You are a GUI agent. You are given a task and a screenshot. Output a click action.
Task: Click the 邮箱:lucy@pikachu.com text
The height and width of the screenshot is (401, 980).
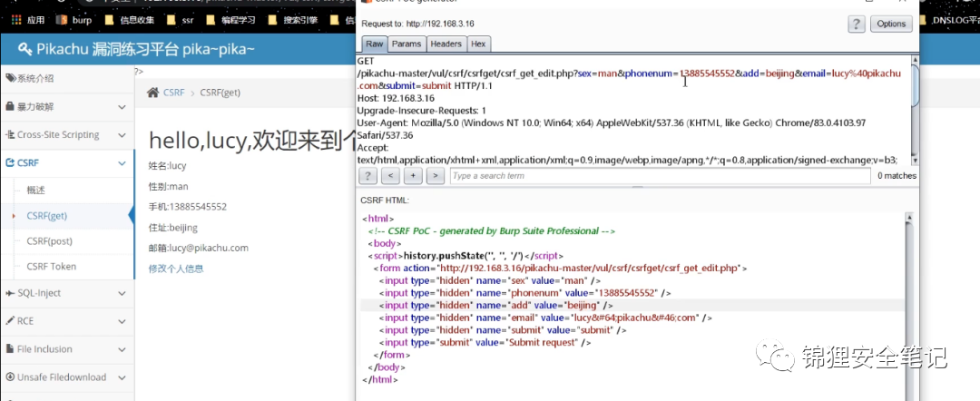point(198,248)
